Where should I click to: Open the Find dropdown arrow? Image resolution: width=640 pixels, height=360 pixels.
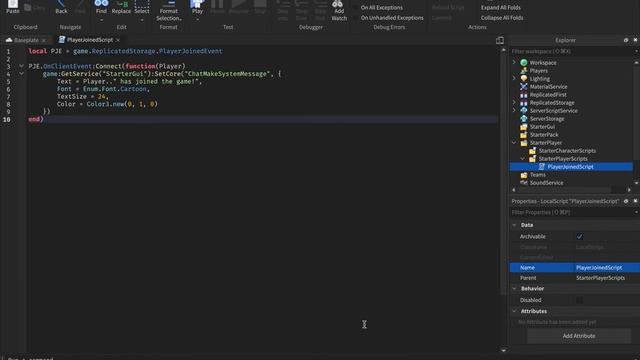click(101, 20)
